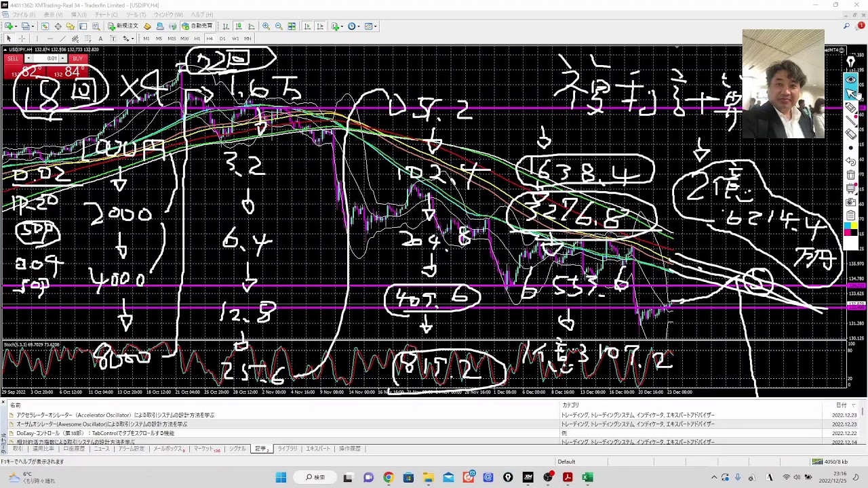The height and width of the screenshot is (488, 868).
Task: Open the indicators list dropdown
Action: click(x=336, y=26)
